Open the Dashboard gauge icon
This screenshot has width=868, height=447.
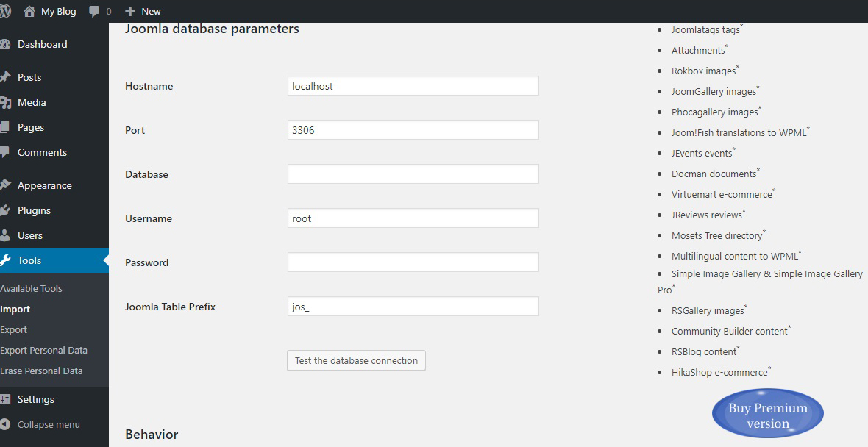tap(5, 44)
